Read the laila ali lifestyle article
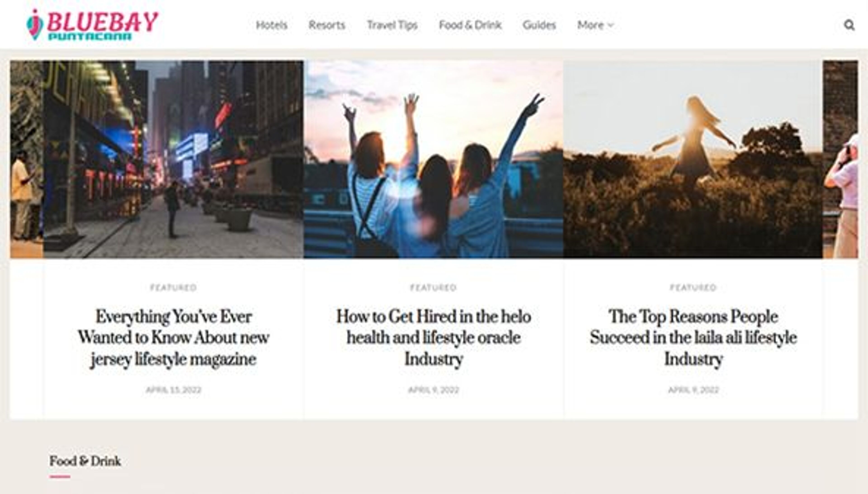 pyautogui.click(x=693, y=337)
